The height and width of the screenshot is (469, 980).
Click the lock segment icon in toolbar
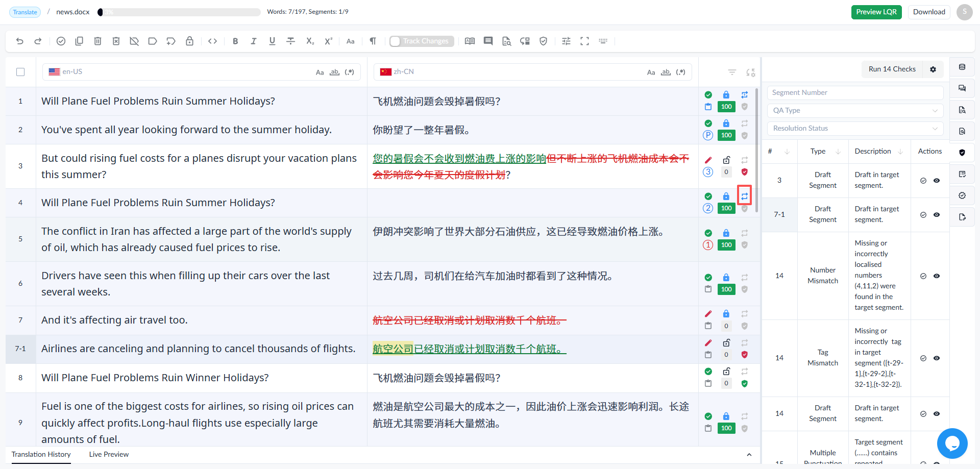point(189,41)
